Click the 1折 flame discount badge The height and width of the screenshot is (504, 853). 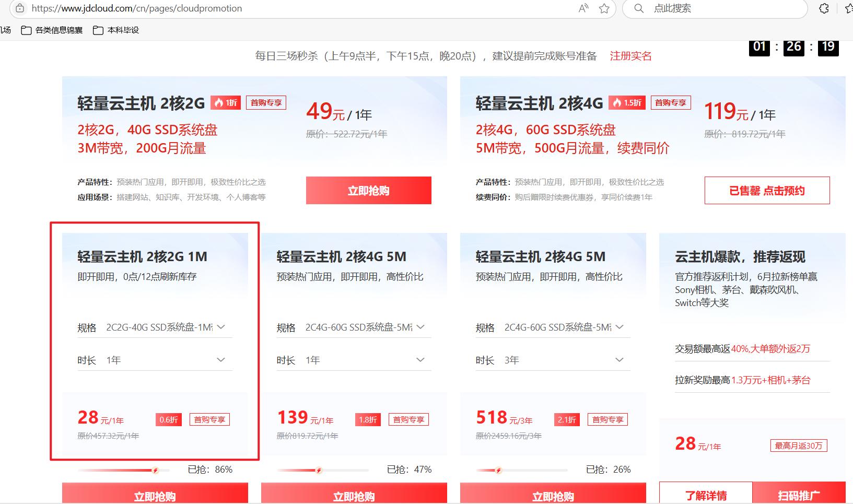pyautogui.click(x=226, y=103)
